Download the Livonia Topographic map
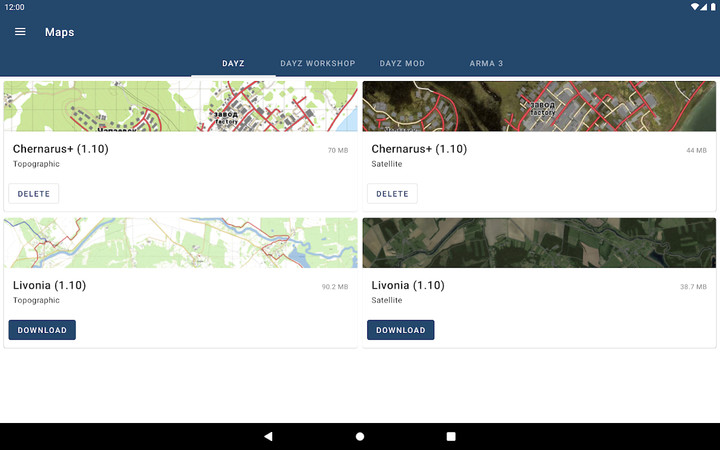 42,330
